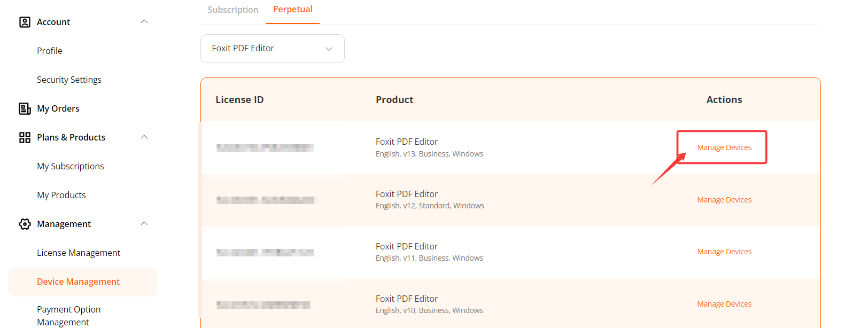Switch to the Subscription tab

[x=233, y=10]
